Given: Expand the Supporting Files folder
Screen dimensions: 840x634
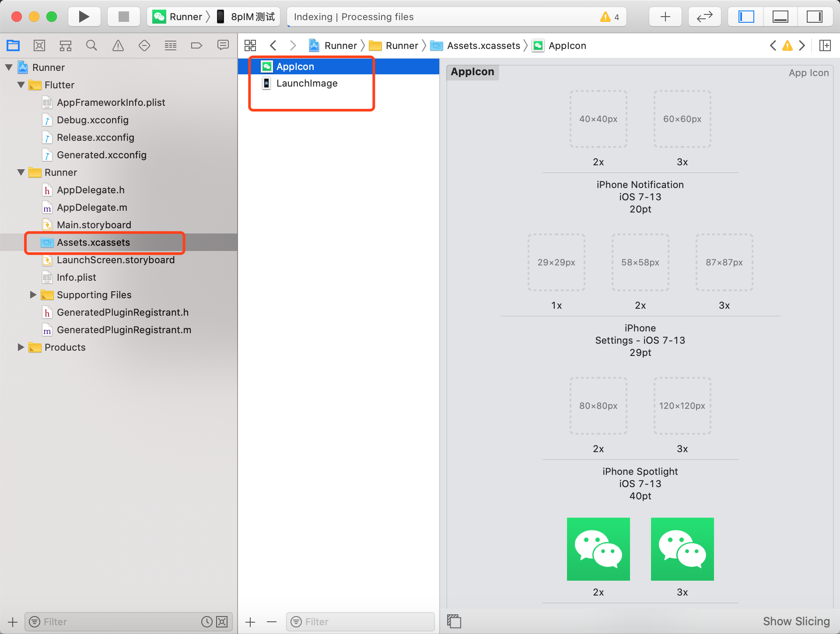Looking at the screenshot, I should tap(33, 295).
